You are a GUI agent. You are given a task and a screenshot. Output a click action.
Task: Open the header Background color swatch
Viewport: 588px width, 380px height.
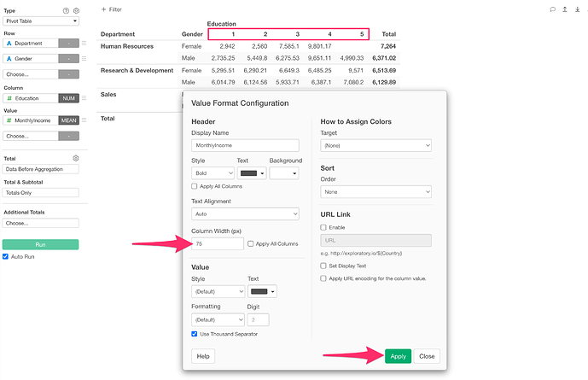(x=284, y=173)
